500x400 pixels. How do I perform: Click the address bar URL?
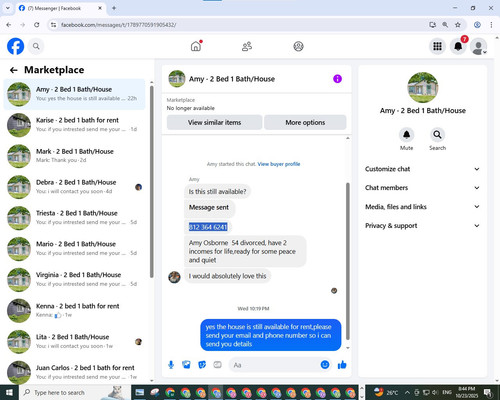coord(119,25)
